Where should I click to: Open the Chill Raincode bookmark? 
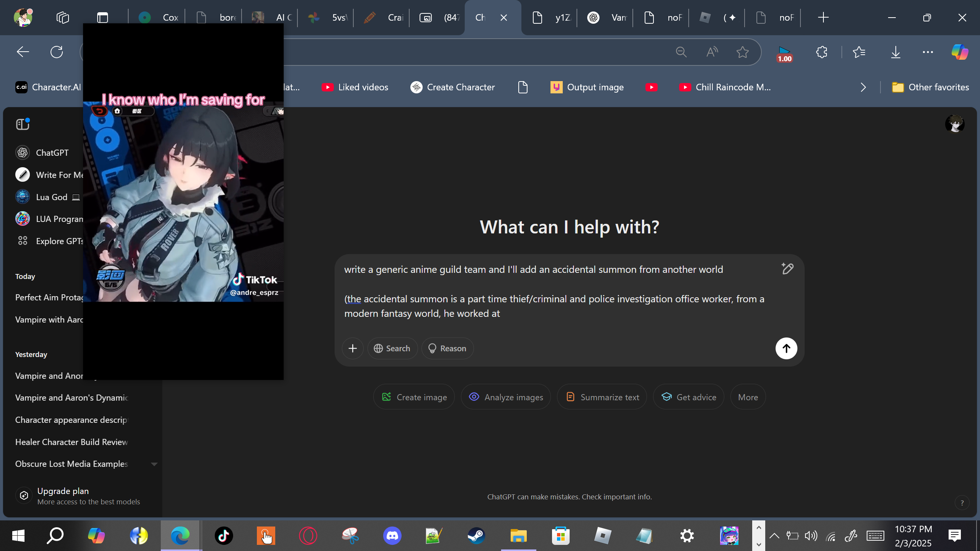(725, 87)
